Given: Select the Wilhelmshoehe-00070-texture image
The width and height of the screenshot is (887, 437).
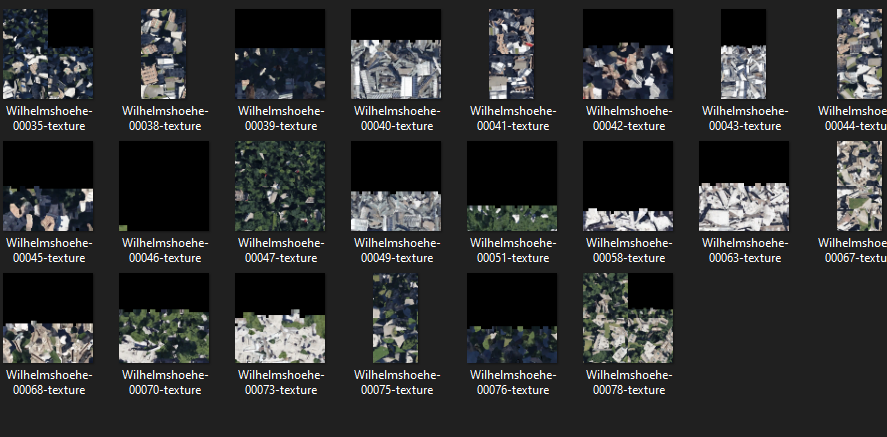Looking at the screenshot, I should click(164, 318).
